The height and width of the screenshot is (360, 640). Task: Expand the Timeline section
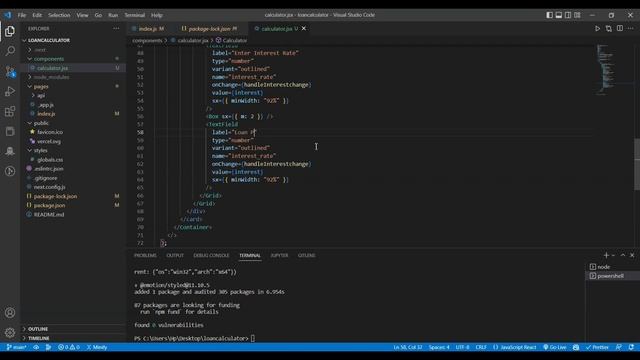pyautogui.click(x=73, y=338)
